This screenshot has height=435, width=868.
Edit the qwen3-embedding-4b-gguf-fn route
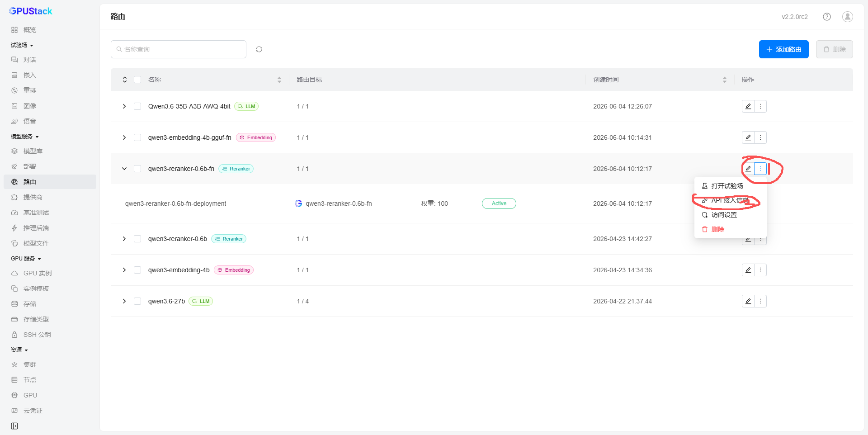[x=748, y=137]
